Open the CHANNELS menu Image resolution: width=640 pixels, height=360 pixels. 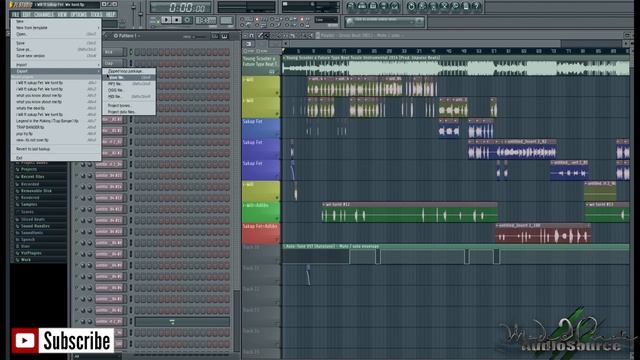(44, 14)
